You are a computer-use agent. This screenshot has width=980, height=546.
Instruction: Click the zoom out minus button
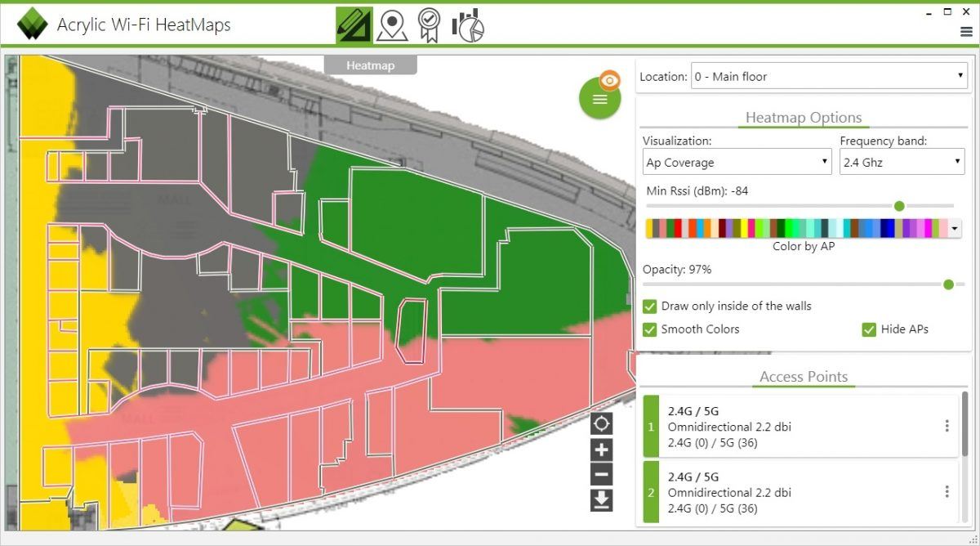[x=601, y=474]
